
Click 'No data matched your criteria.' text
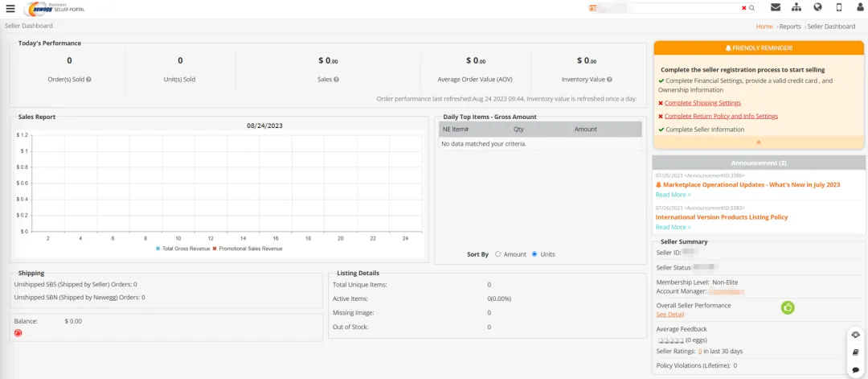coord(483,143)
